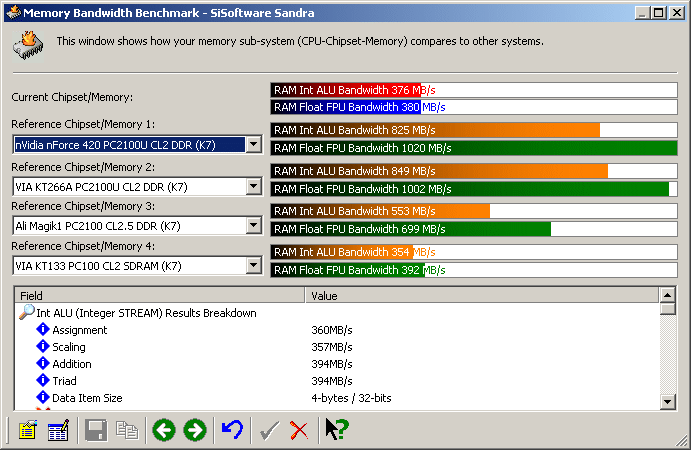Close the Memory Bandwidth Benchmark window

tap(676, 12)
